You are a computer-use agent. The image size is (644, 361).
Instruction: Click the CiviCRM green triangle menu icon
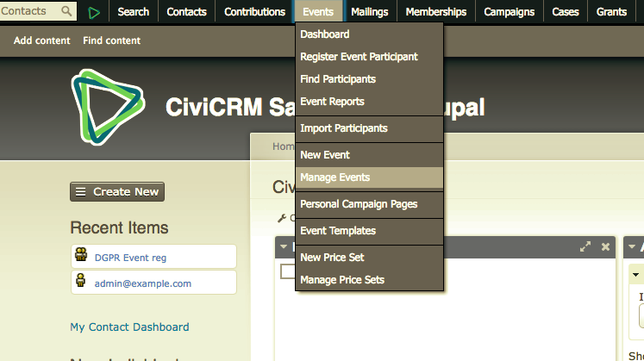(x=94, y=13)
